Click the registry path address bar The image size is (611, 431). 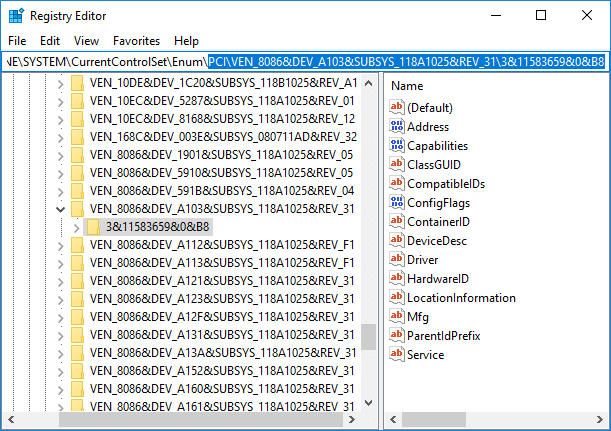click(305, 62)
